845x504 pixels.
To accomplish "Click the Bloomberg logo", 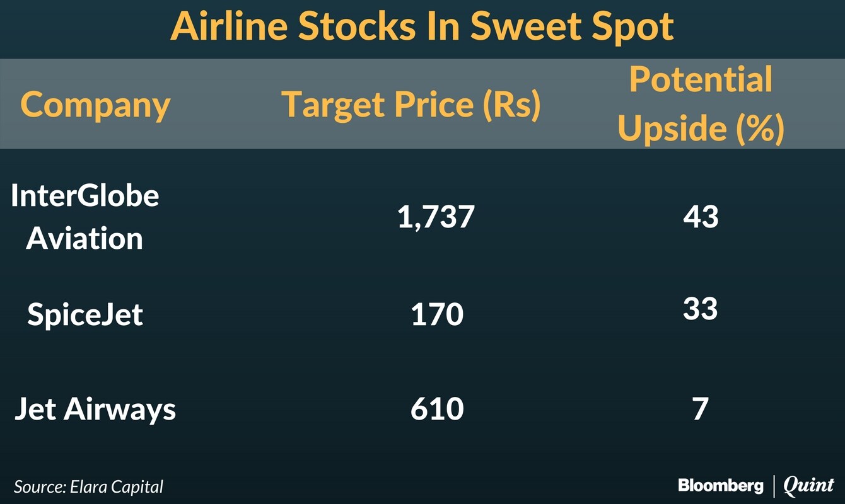I will [720, 485].
